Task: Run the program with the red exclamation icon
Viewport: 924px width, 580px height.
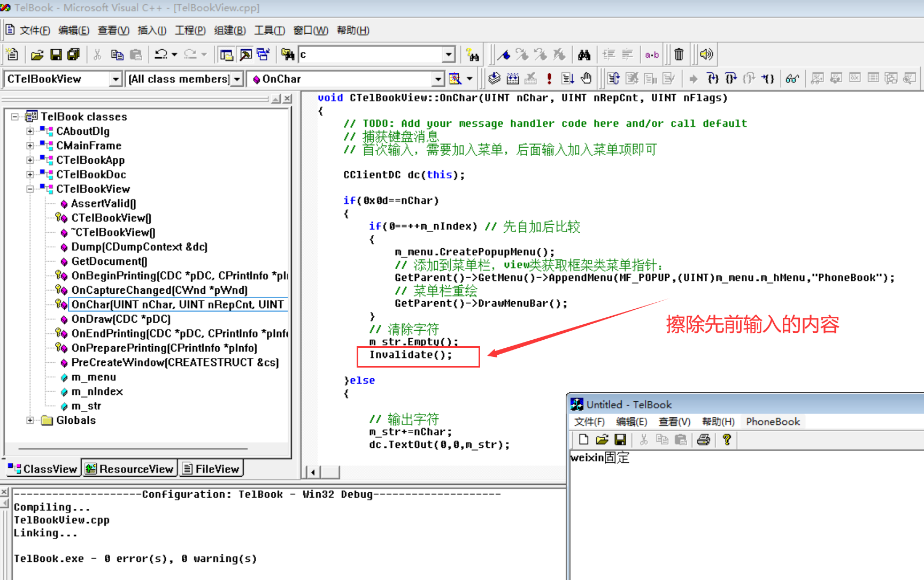Action: [549, 79]
